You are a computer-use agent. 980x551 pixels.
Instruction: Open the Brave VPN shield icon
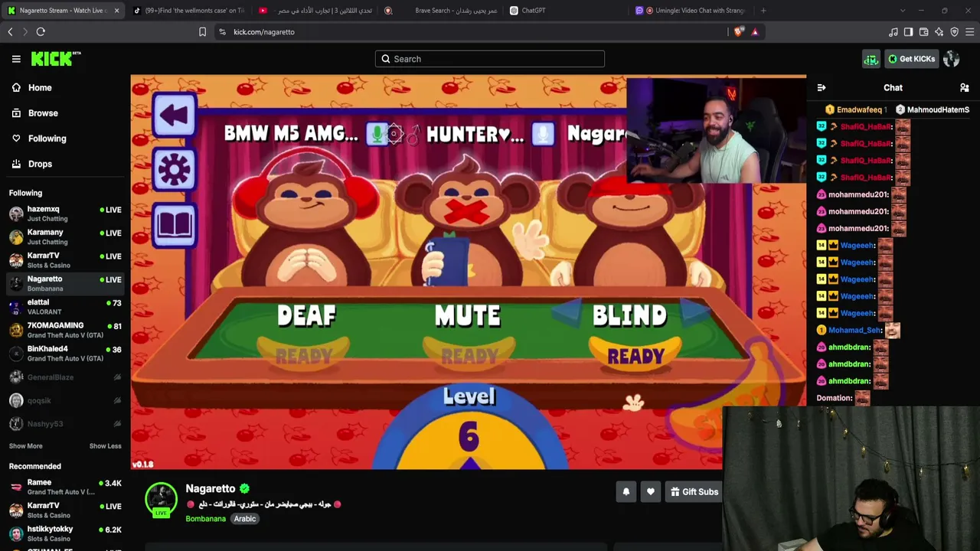(954, 31)
